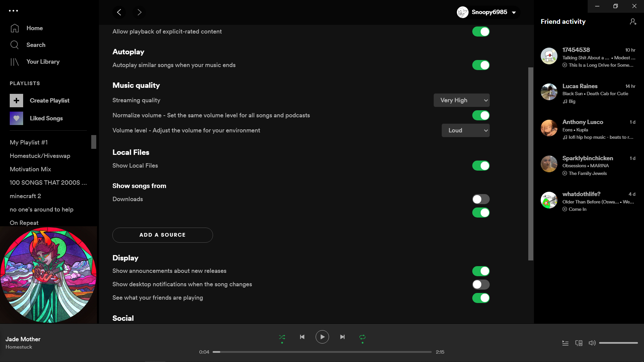Click the skip to previous track icon
Screen dimensions: 644x362
pos(302,337)
